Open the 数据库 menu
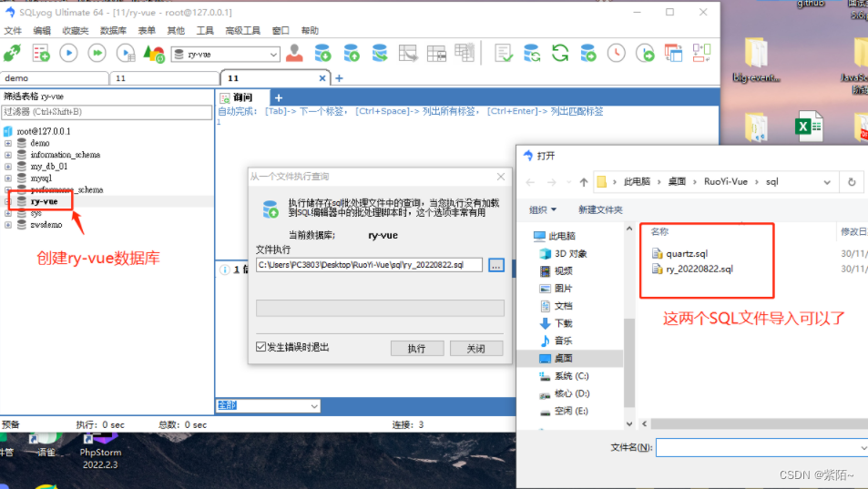The width and height of the screenshot is (868, 489). coord(113,30)
